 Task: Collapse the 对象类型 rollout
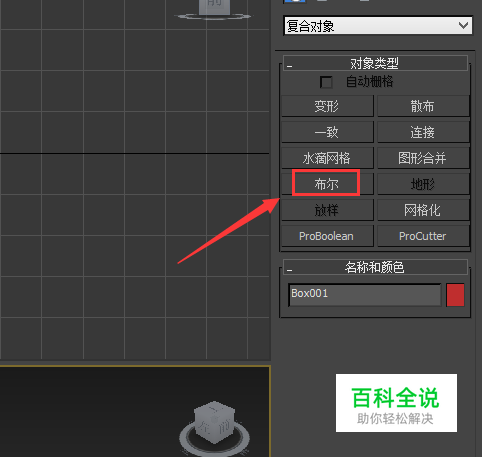click(375, 63)
